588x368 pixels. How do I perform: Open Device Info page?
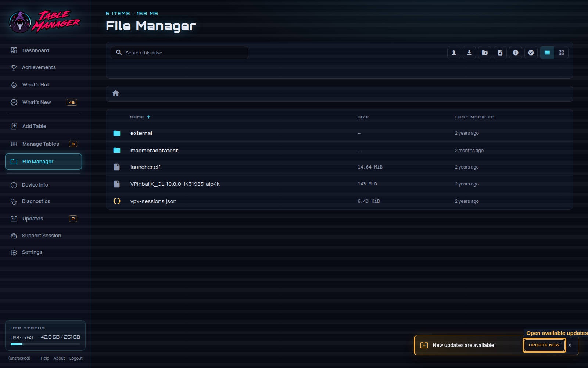pos(44,185)
